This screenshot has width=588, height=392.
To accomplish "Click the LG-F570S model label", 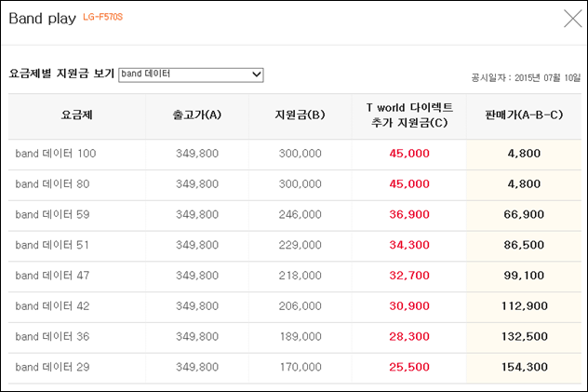I will 102,18.
